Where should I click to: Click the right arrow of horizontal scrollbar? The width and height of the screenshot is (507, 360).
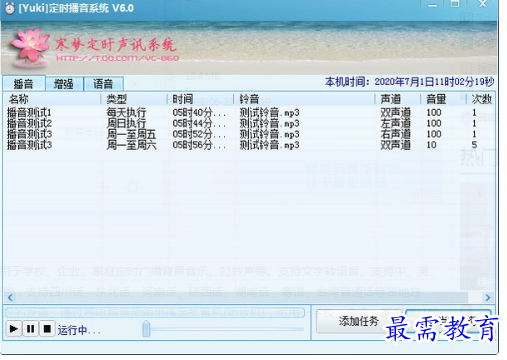[x=488, y=297]
